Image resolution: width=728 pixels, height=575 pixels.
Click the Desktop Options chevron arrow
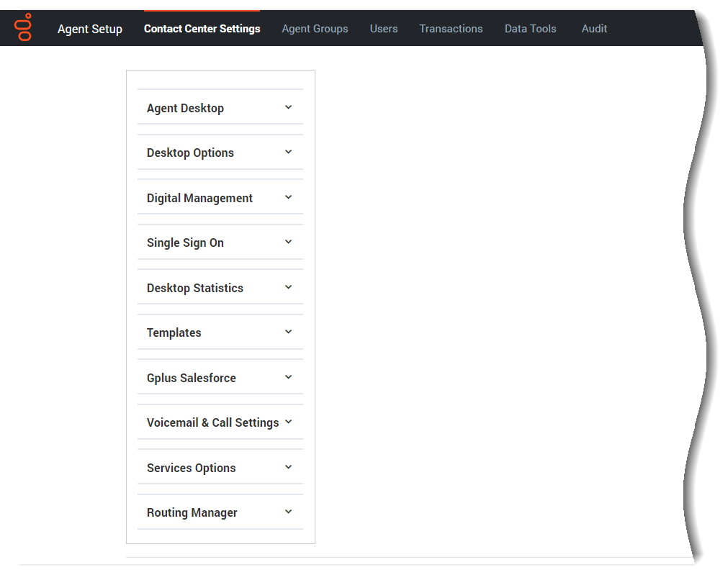click(288, 152)
